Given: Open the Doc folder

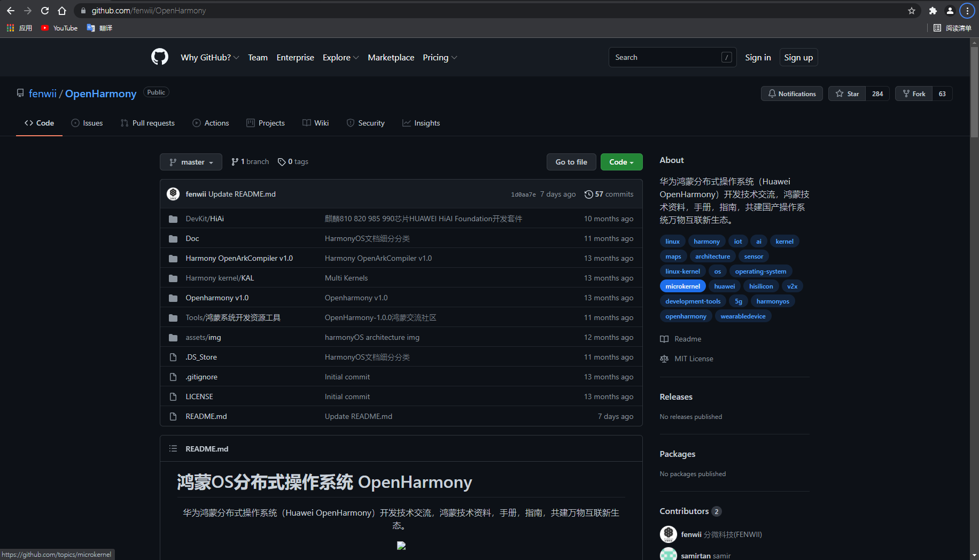Looking at the screenshot, I should [x=192, y=238].
